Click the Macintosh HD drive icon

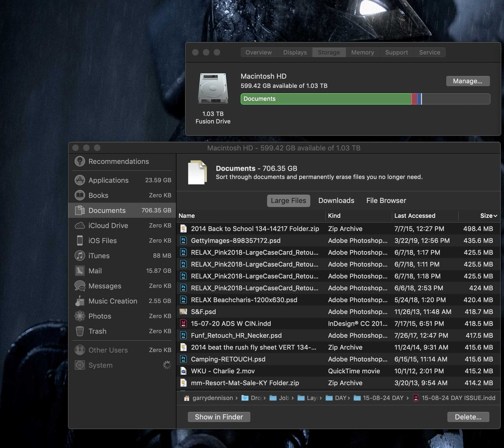[x=213, y=88]
